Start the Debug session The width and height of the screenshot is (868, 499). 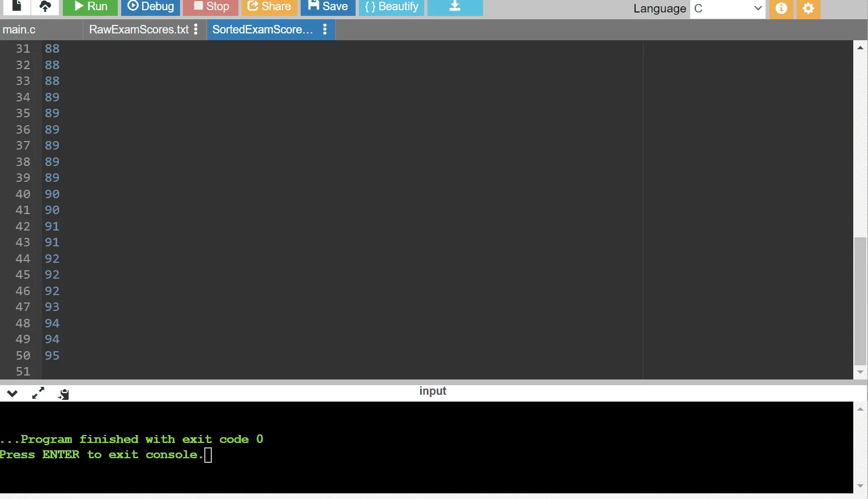coord(151,7)
